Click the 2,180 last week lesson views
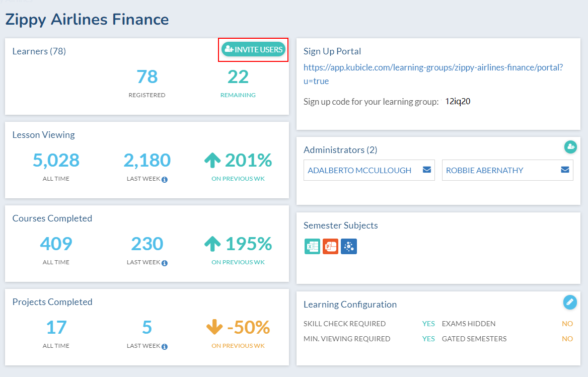Viewport: 588px width, 377px height. pos(147,161)
